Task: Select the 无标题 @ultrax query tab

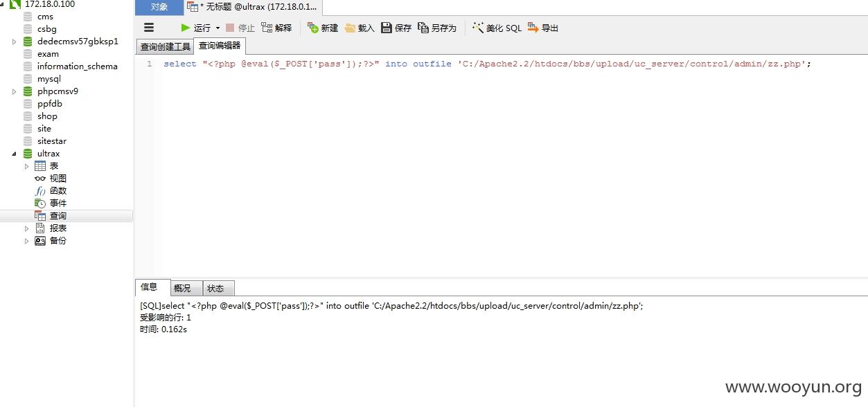Action: [x=254, y=7]
